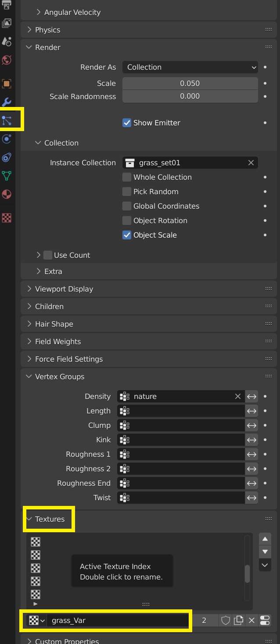
Task: Click the Scale 0.050 value field
Action: click(190, 83)
